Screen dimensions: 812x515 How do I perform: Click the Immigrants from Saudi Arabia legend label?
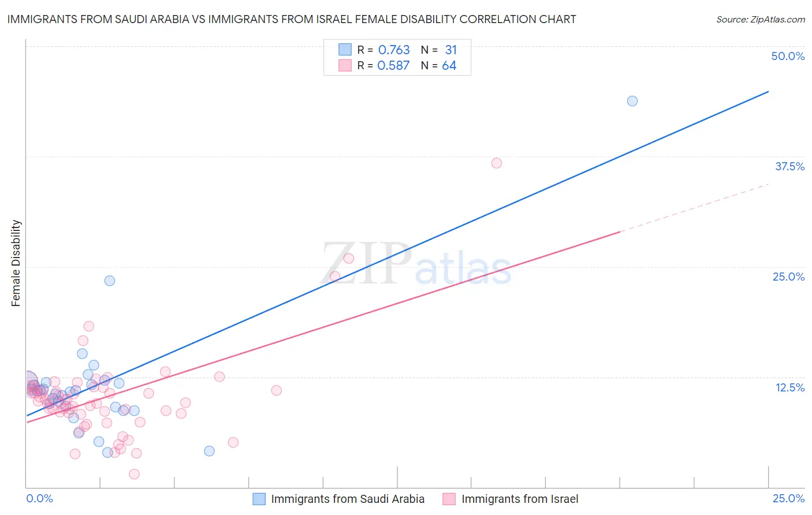point(348,499)
